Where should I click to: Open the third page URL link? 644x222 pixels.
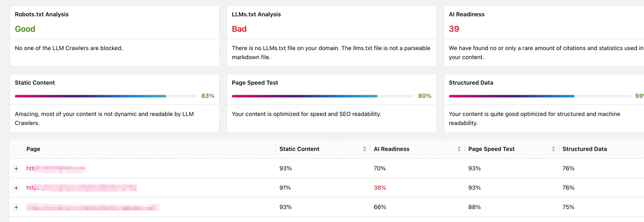pyautogui.click(x=92, y=207)
